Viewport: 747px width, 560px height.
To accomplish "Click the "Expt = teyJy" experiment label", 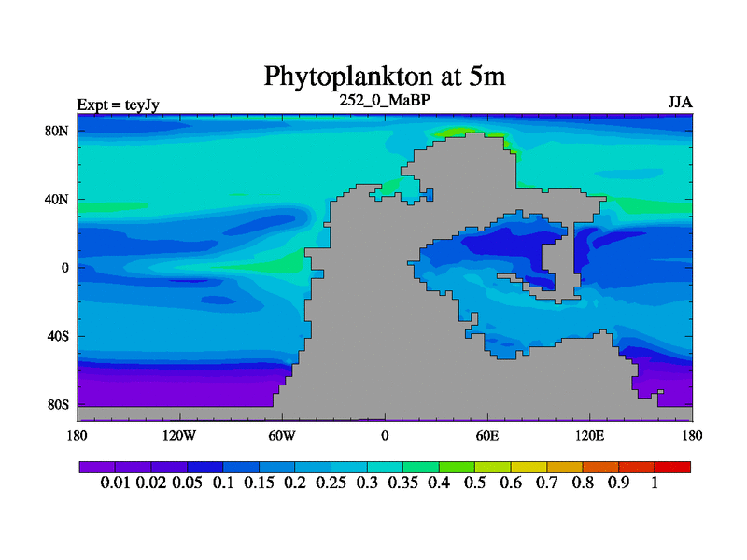I will (x=118, y=104).
